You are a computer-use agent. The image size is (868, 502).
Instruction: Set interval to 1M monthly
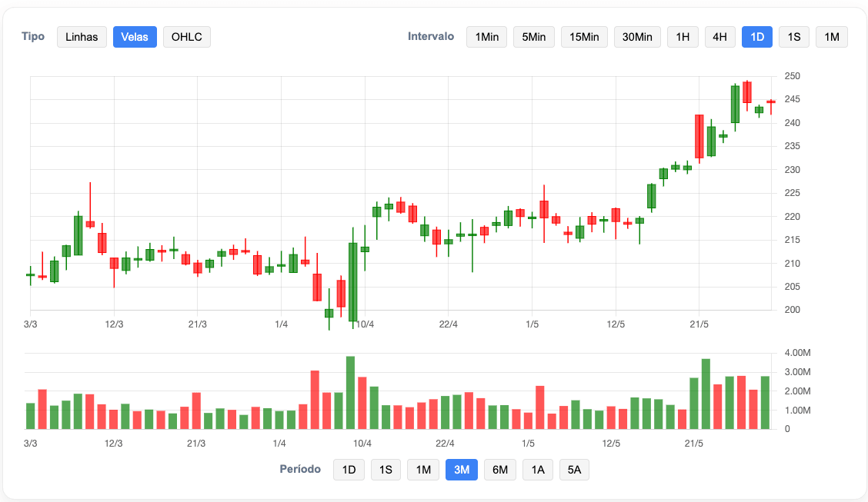[832, 37]
